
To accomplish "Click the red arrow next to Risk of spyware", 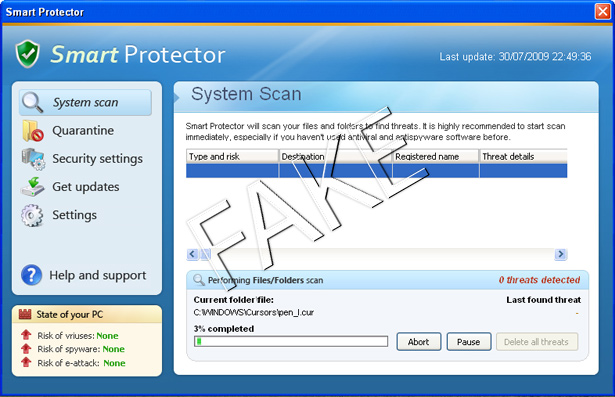I will pyautogui.click(x=26, y=348).
